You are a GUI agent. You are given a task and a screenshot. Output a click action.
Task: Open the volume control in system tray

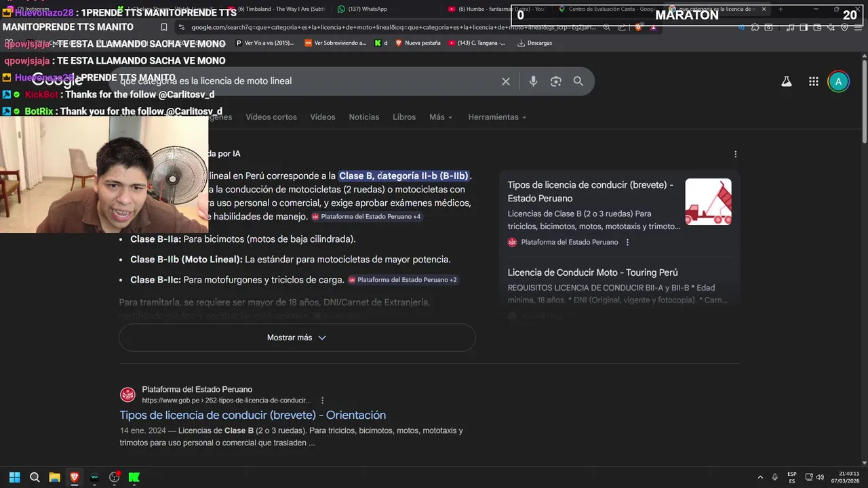click(x=820, y=477)
